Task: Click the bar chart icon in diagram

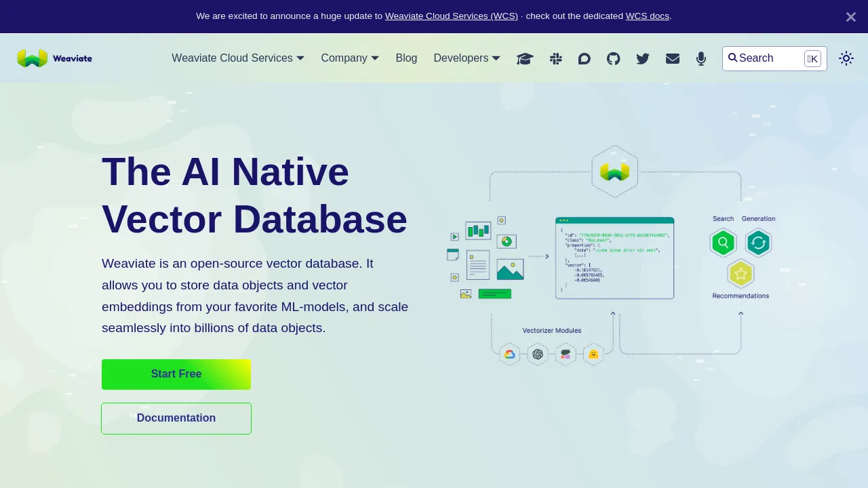Action: (x=478, y=230)
